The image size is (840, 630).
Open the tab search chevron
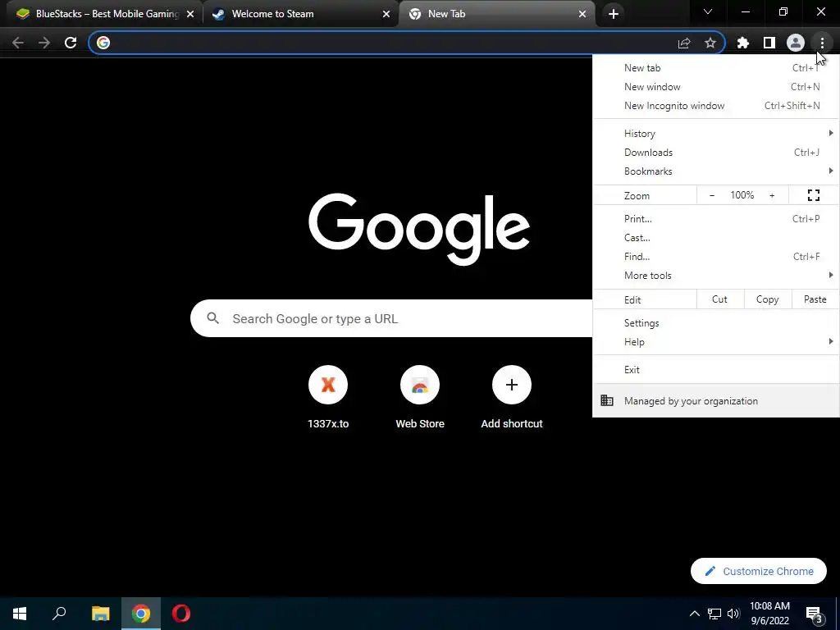(708, 11)
